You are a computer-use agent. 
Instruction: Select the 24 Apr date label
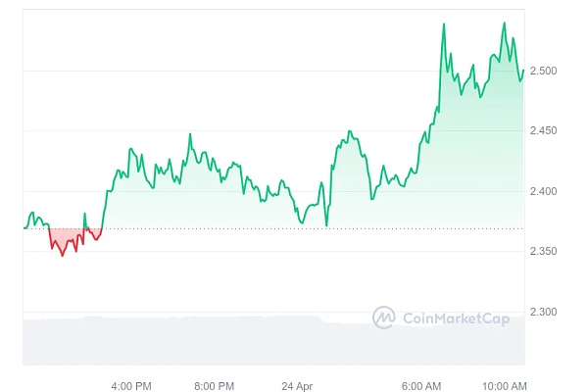[x=296, y=385]
